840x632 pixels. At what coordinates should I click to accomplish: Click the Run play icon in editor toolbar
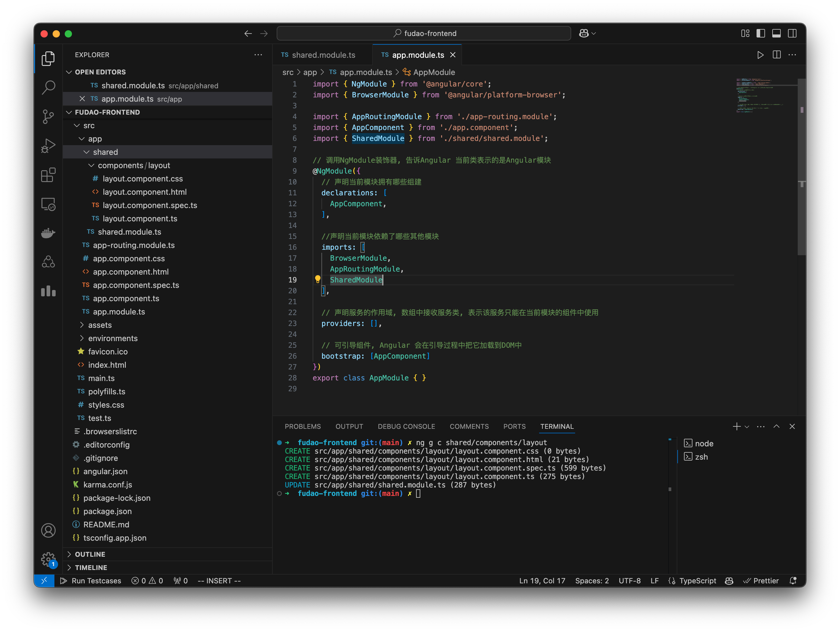click(760, 55)
